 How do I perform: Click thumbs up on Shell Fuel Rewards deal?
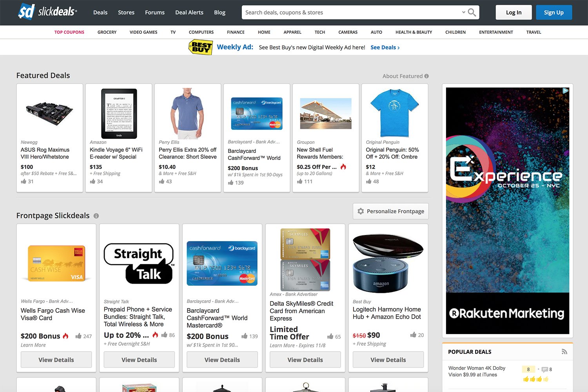point(299,181)
